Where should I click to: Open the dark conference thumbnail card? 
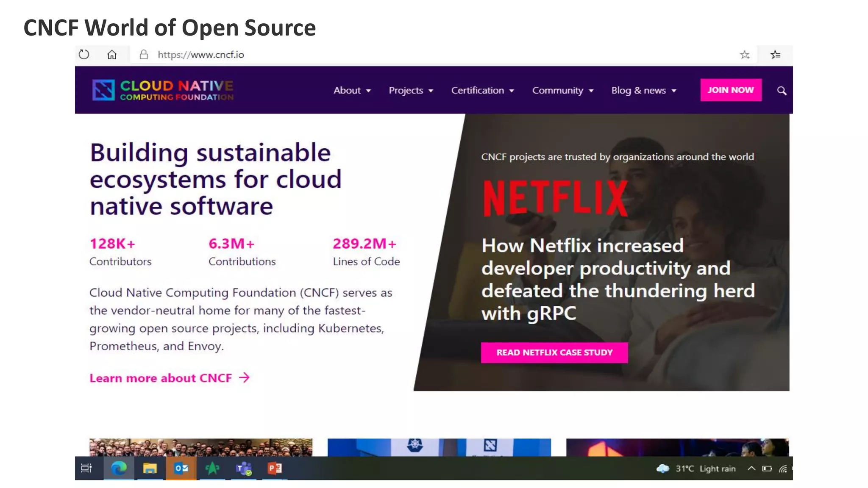pyautogui.click(x=677, y=447)
